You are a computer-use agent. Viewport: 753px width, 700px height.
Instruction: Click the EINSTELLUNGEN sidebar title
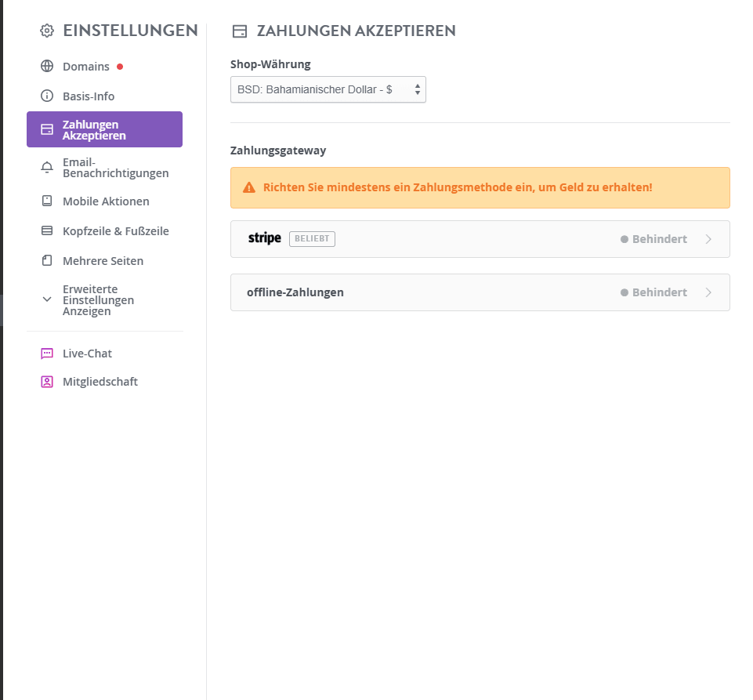[x=131, y=31]
